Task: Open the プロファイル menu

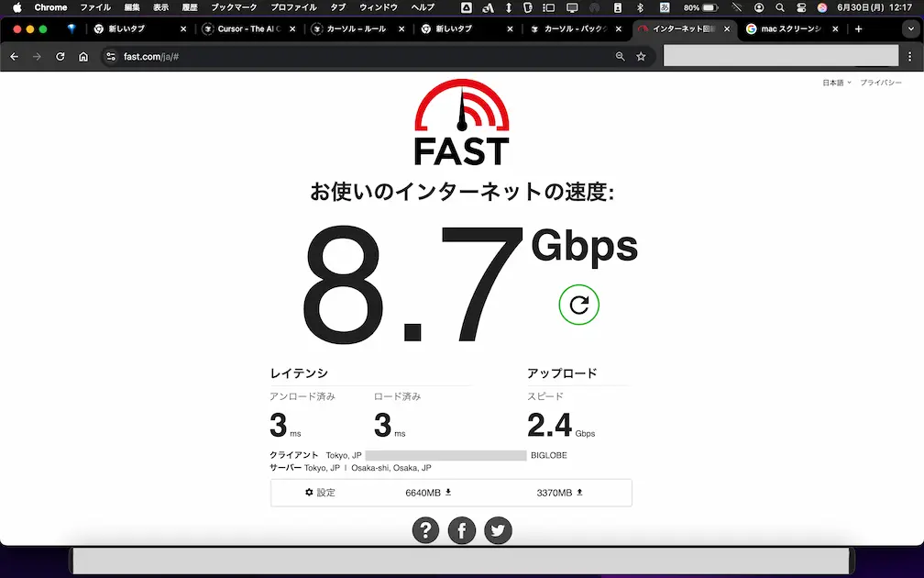Action: (x=293, y=7)
